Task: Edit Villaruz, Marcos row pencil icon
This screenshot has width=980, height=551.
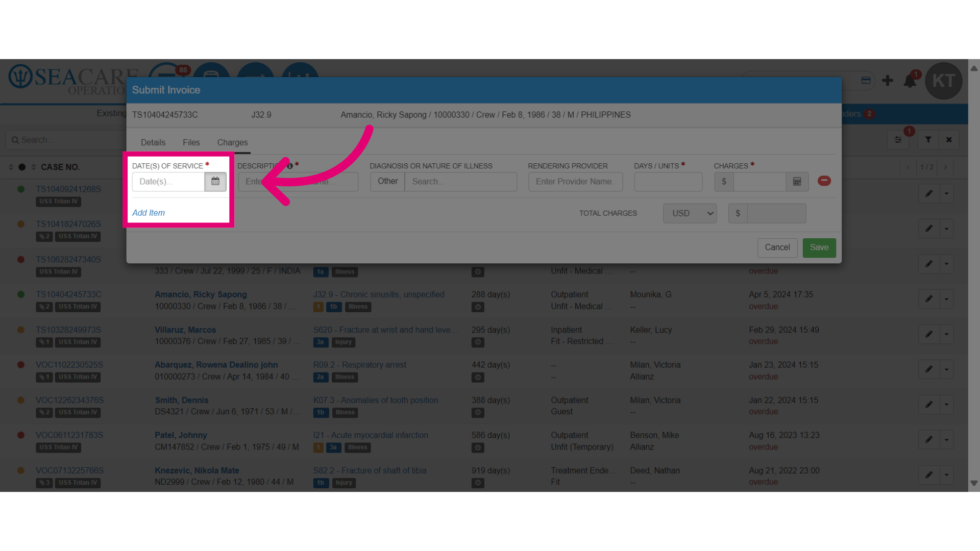Action: 929,334
